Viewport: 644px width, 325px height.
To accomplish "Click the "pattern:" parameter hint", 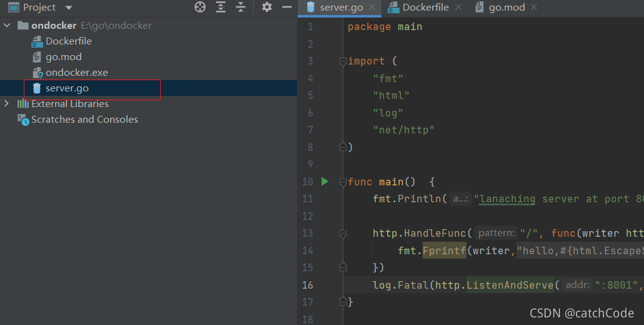I will (x=496, y=233).
